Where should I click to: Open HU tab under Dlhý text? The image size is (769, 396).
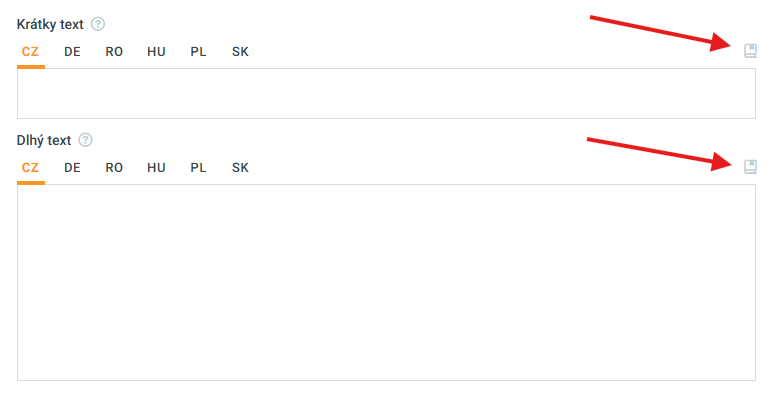coord(156,168)
